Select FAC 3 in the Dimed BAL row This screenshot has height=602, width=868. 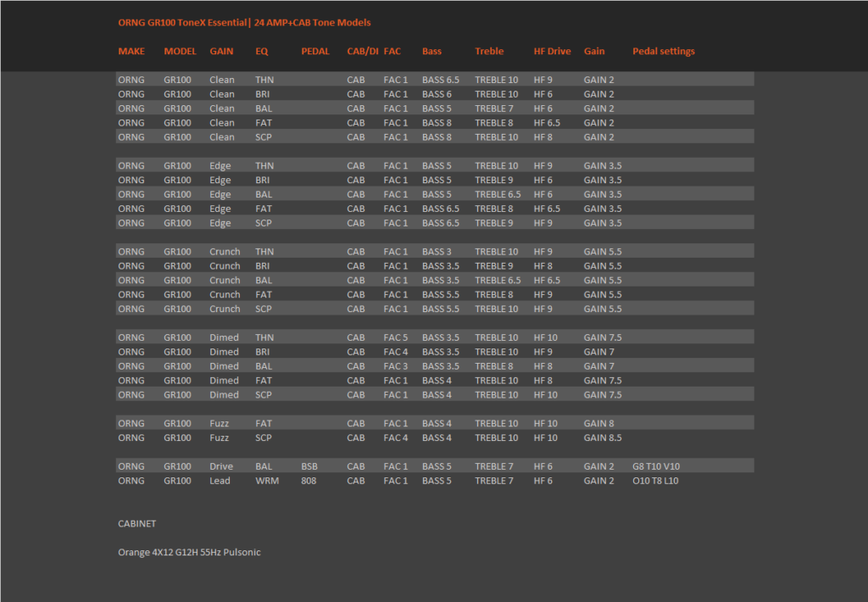click(x=396, y=366)
